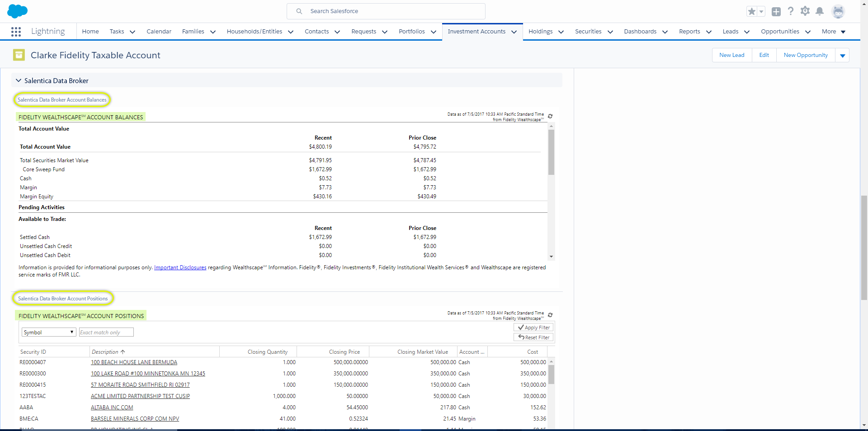Open 100 LAKE ROAD #100 MINNETONKA link

point(148,374)
